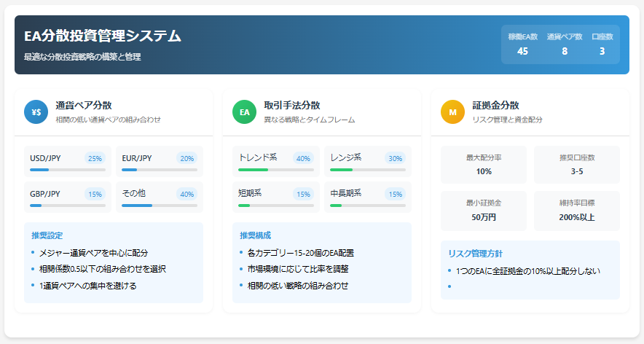The height and width of the screenshot is (344, 644).
Task: Click the 30% badge for レンジ系
Action: point(395,158)
